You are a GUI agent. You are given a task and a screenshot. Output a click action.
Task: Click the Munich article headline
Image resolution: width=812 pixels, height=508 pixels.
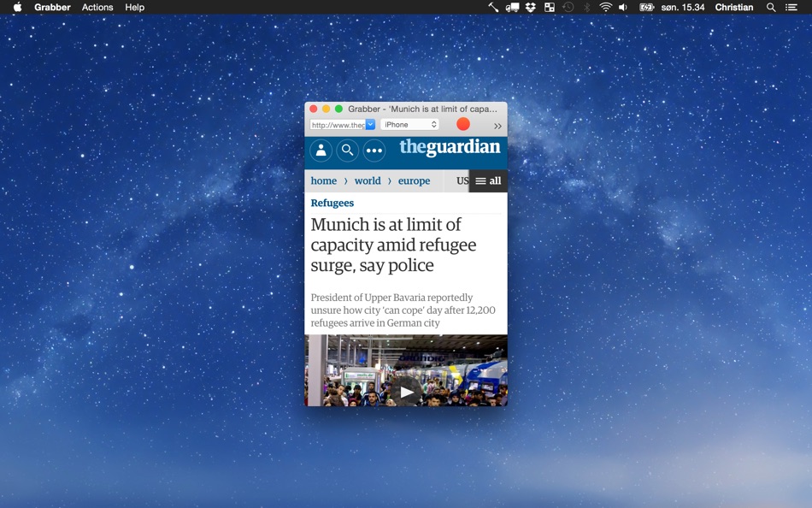pos(393,245)
